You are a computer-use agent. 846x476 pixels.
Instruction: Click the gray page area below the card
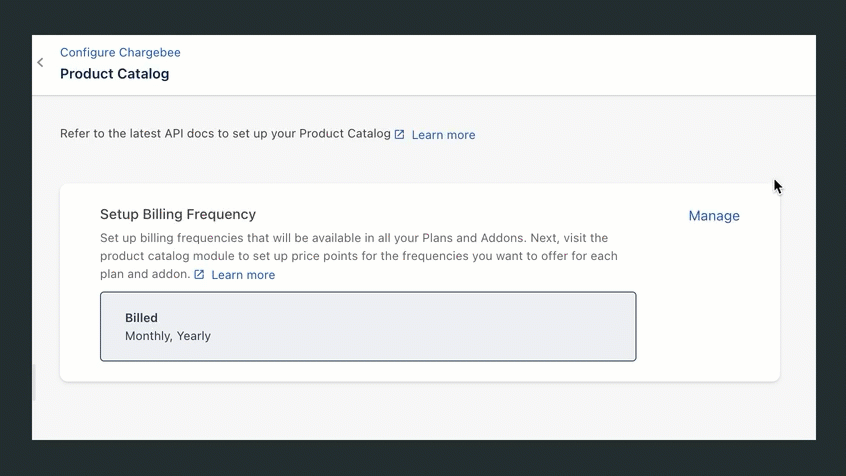pyautogui.click(x=420, y=412)
